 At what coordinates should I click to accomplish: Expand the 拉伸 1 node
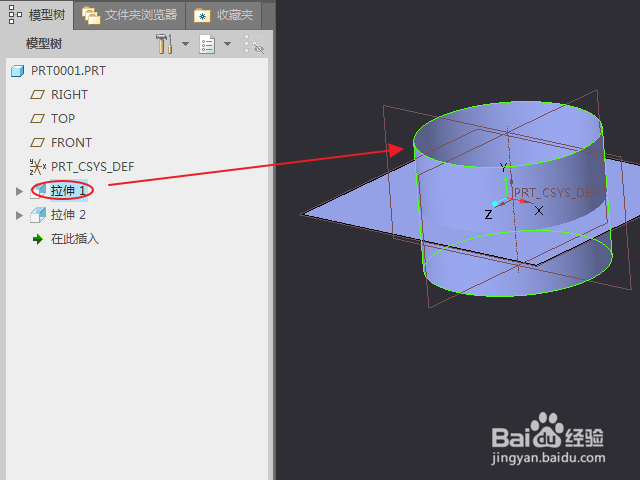(x=19, y=191)
